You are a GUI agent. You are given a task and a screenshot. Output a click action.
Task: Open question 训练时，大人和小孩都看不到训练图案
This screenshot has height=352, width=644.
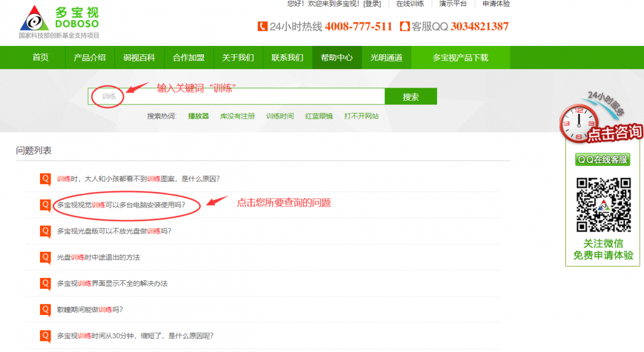pyautogui.click(x=138, y=178)
